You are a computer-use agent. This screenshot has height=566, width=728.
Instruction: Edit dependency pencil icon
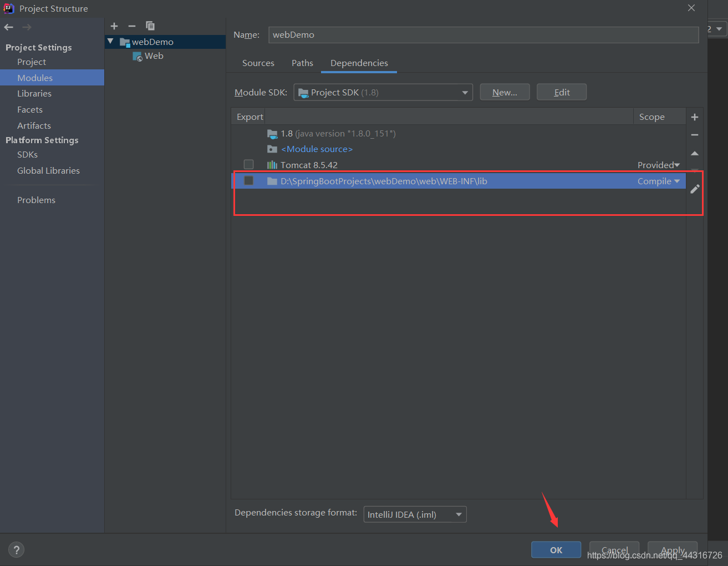695,189
